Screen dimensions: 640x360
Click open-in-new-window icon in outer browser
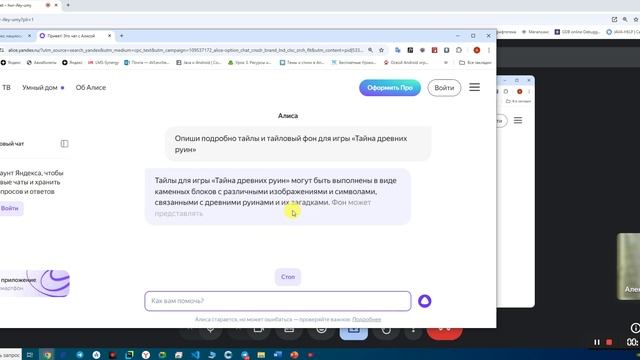(614, 19)
